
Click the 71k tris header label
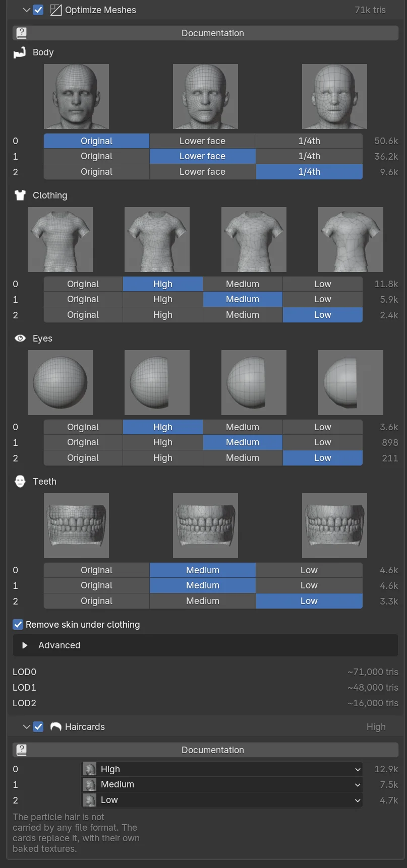click(x=370, y=10)
